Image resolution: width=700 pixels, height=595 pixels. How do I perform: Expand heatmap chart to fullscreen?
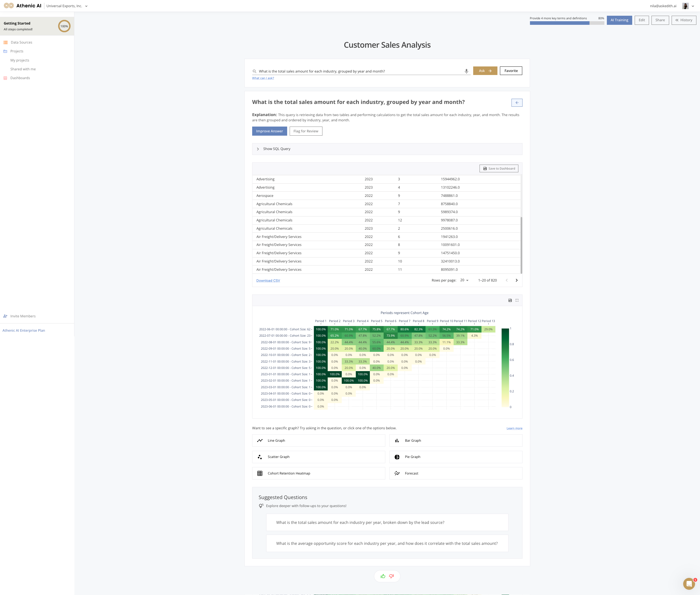[517, 300]
